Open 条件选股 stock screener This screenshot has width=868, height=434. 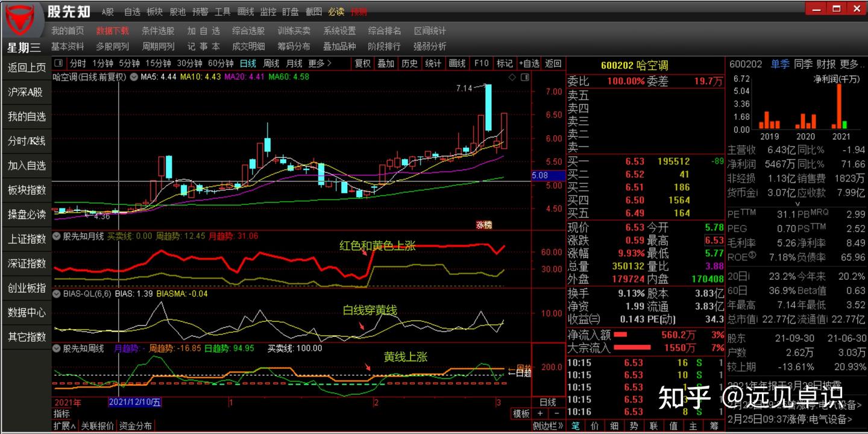(x=158, y=31)
